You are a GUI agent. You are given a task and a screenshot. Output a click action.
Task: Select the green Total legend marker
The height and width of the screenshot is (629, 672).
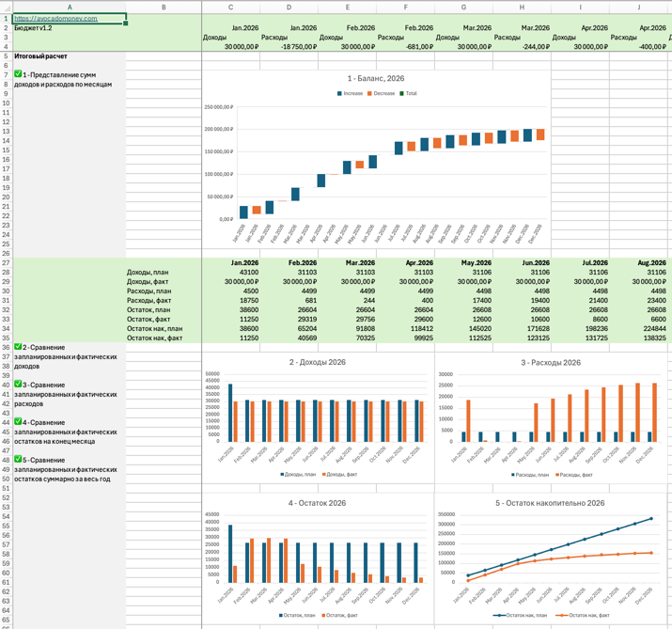pos(402,94)
